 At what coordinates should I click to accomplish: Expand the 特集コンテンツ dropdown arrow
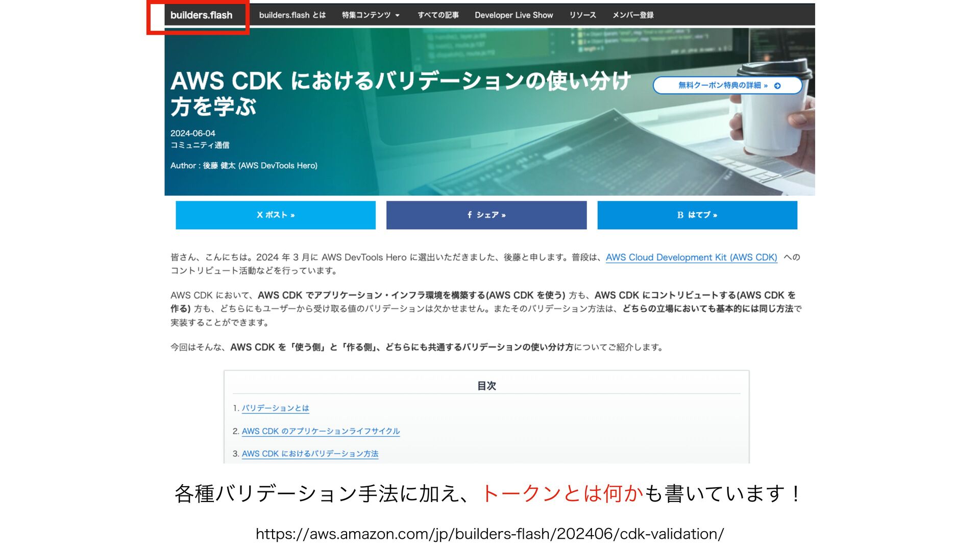click(398, 15)
